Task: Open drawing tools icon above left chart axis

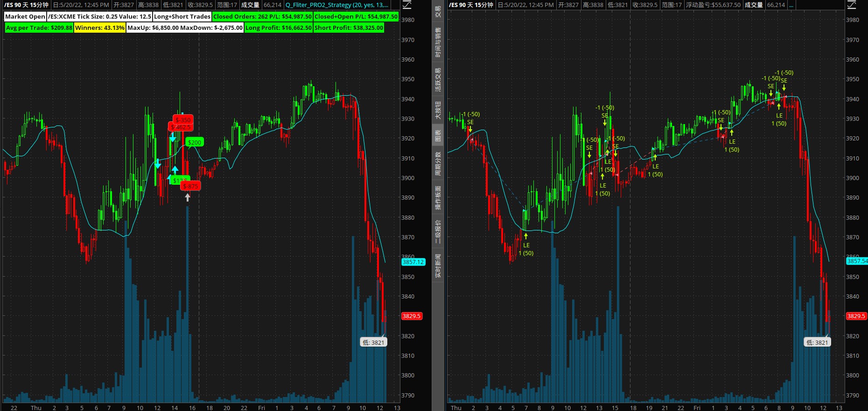Action: (407, 5)
